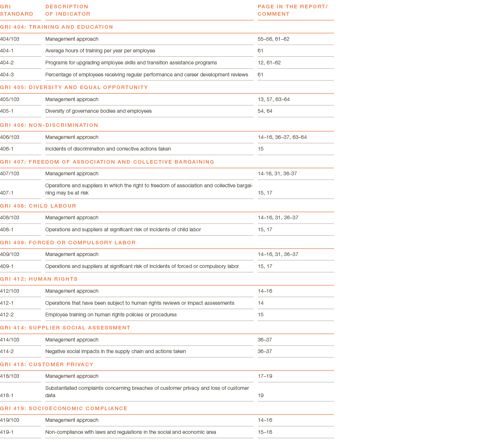Select 414-2 negative social impacts description
Image resolution: width=495 pixels, height=448 pixels.
[x=116, y=351]
